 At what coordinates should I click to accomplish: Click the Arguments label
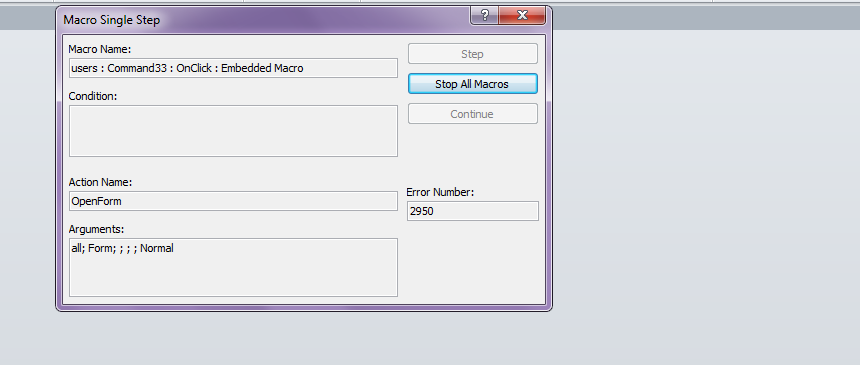[x=97, y=229]
